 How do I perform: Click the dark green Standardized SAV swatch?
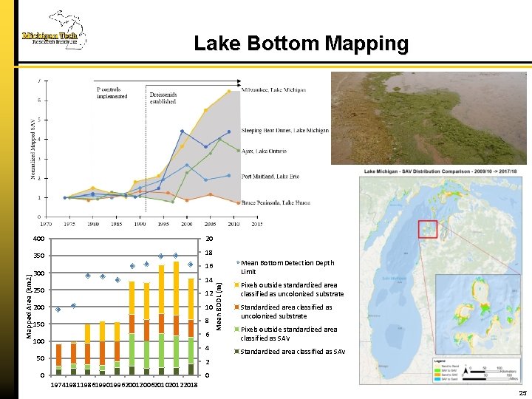pos(237,352)
